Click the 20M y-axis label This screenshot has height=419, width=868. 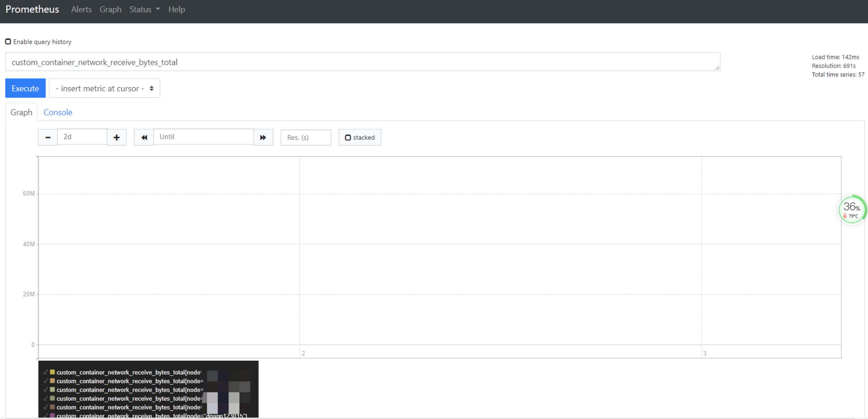[29, 295]
